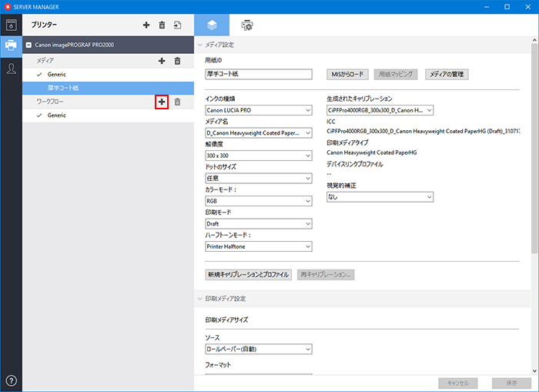
Task: Delete workflow using the trash icon
Action: [177, 102]
